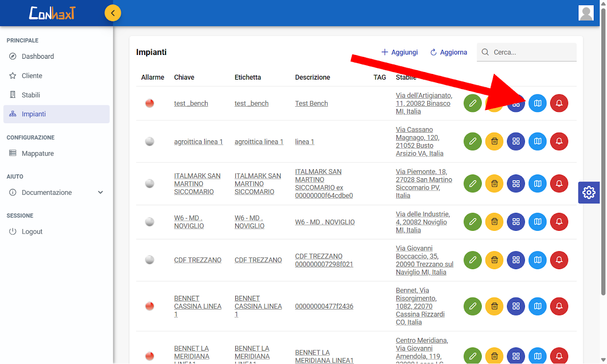Go to Dashboard in sidebar
This screenshot has height=364, width=607.
point(38,56)
